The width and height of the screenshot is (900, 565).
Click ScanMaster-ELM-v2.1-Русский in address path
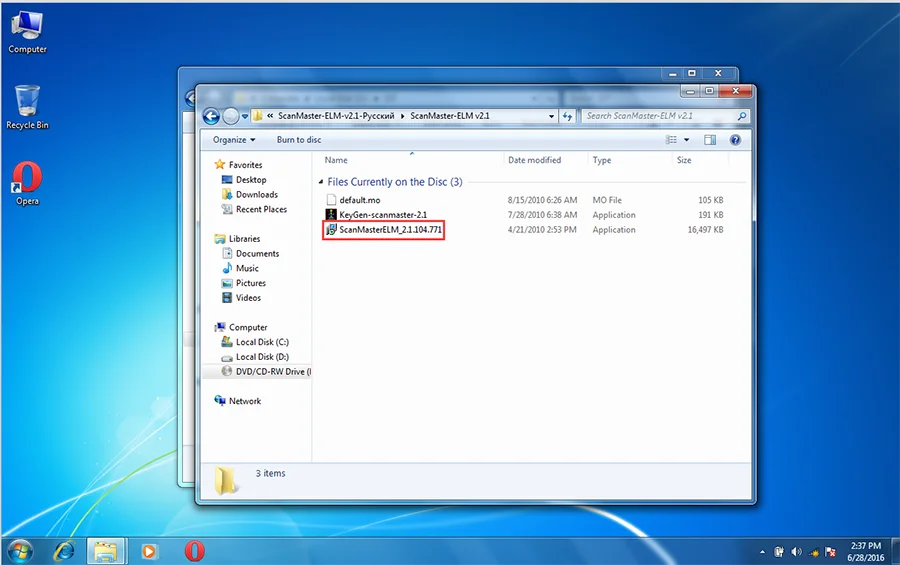pyautogui.click(x=336, y=116)
